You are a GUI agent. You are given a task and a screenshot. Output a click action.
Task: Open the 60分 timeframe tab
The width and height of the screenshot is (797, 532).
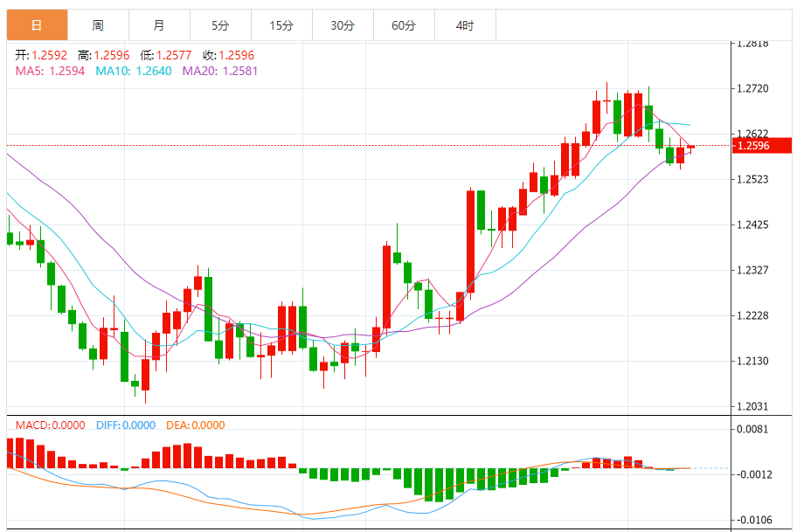tap(404, 25)
